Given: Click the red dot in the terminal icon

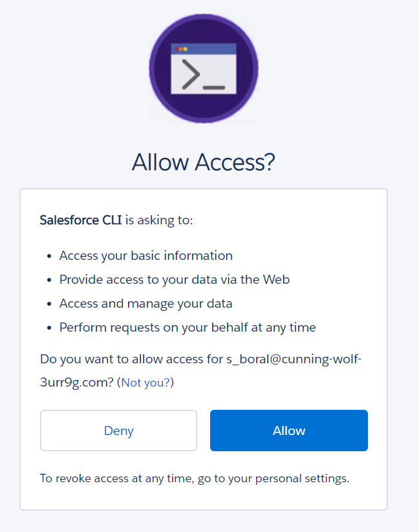Looking at the screenshot, I should 177,49.
